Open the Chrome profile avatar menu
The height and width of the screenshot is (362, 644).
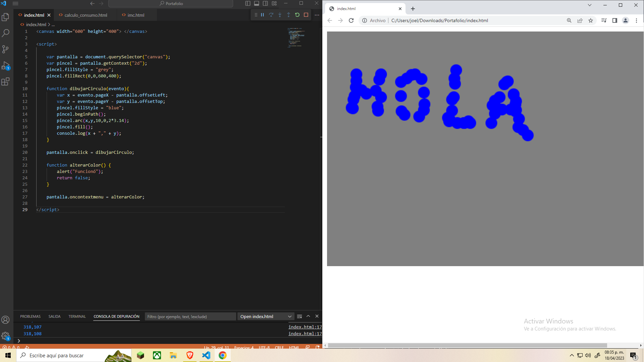(626, 20)
